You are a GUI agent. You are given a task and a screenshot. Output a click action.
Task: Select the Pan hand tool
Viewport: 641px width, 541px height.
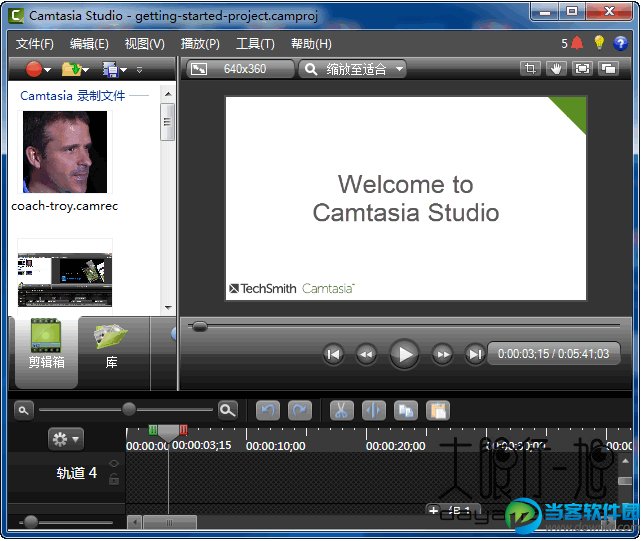point(556,69)
